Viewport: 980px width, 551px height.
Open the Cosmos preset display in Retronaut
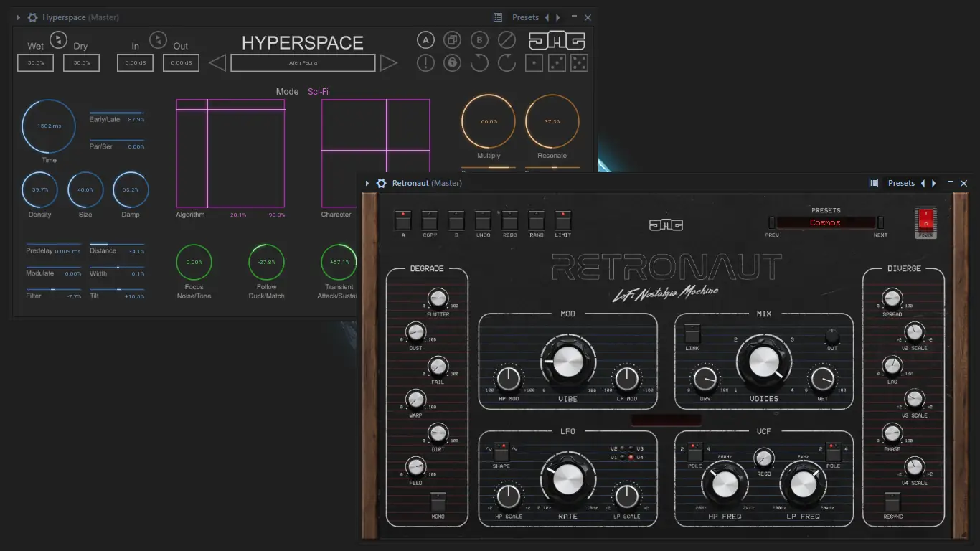(x=826, y=222)
